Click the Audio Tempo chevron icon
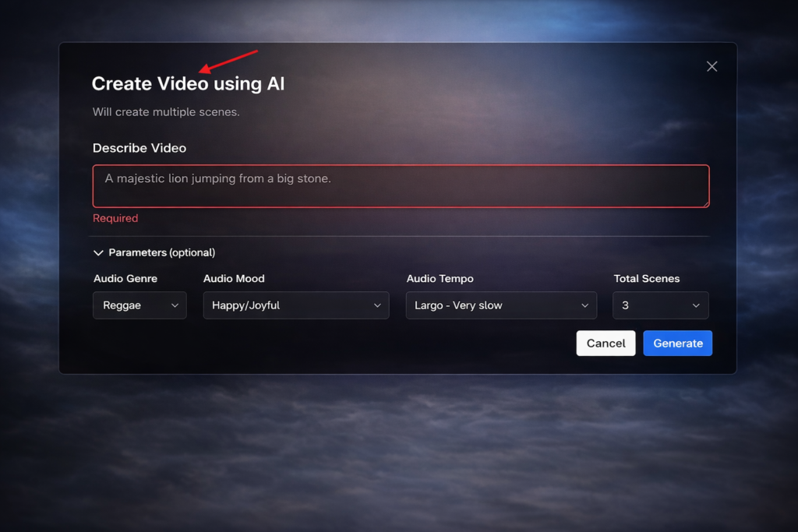 click(586, 305)
